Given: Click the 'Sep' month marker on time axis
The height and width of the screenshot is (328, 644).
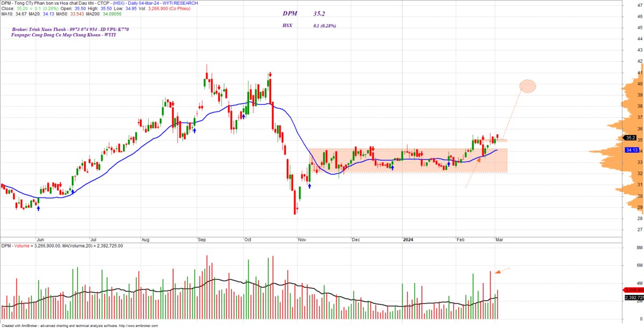Looking at the screenshot, I should pos(202,241).
